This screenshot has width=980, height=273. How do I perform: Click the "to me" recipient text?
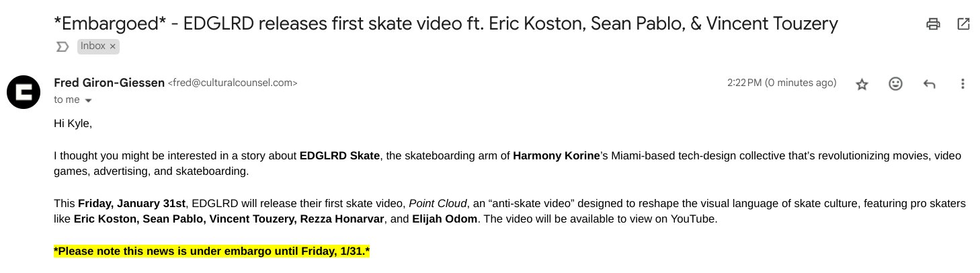pyautogui.click(x=67, y=100)
